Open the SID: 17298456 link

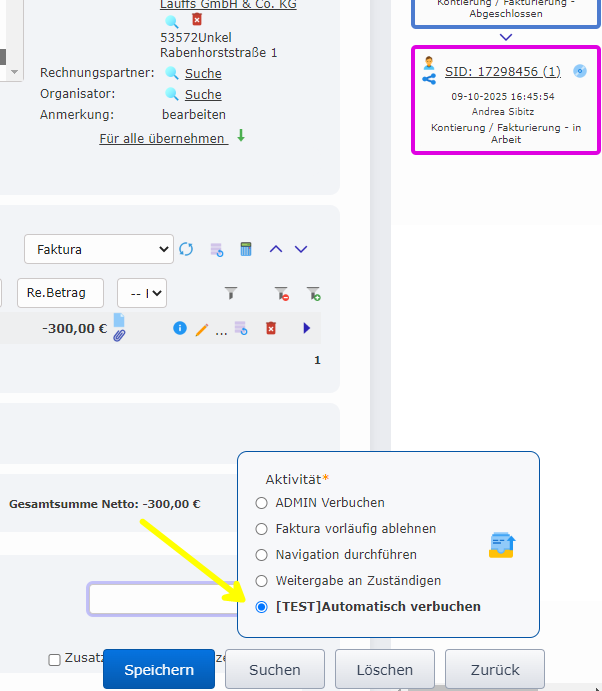click(502, 72)
